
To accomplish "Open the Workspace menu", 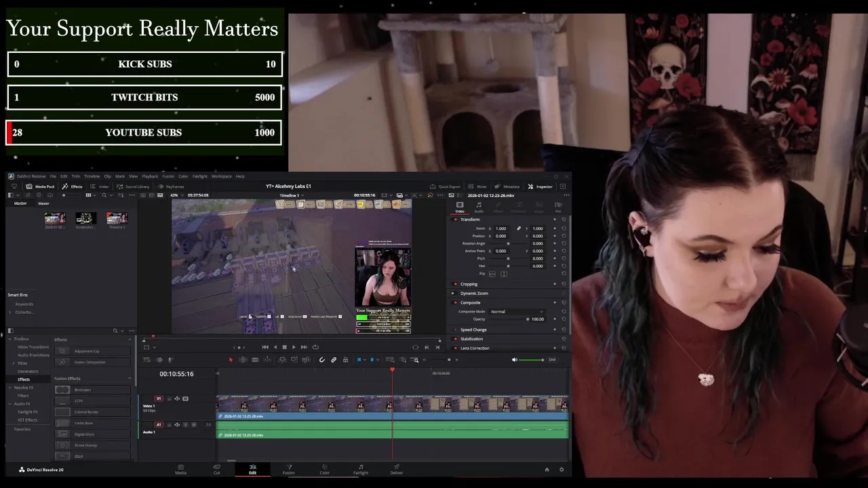I will coord(221,176).
